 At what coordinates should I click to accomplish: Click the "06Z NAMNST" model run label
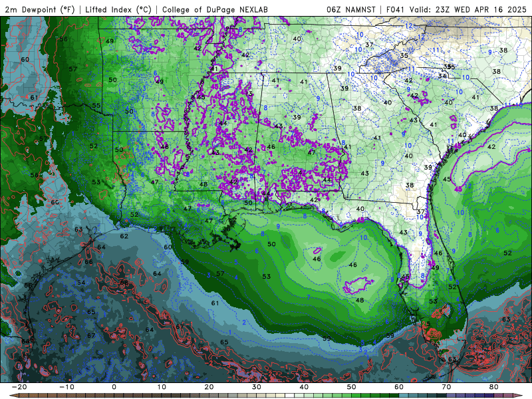click(x=351, y=9)
